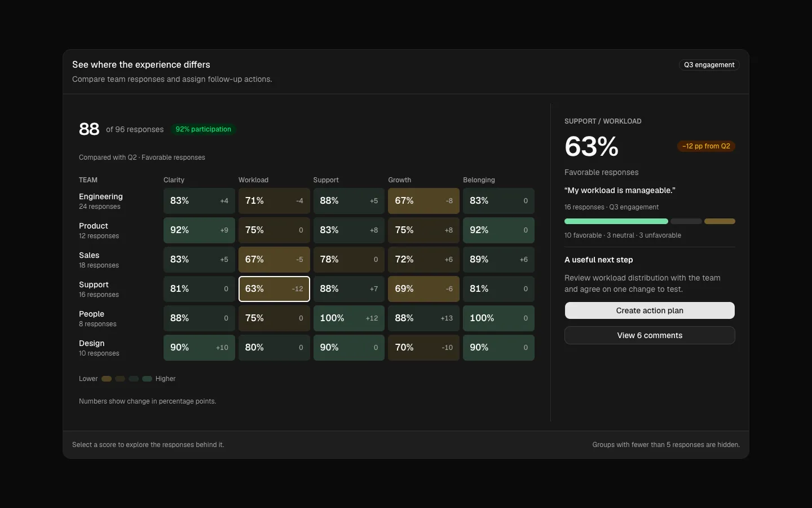Select Product Belonging score 92%

pos(498,230)
